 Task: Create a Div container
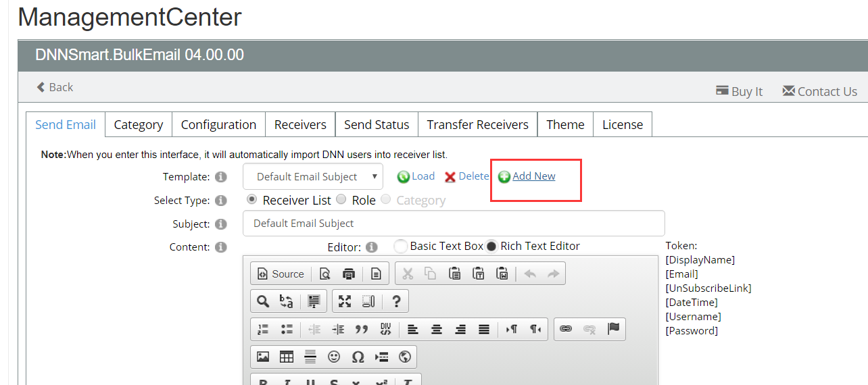click(385, 329)
